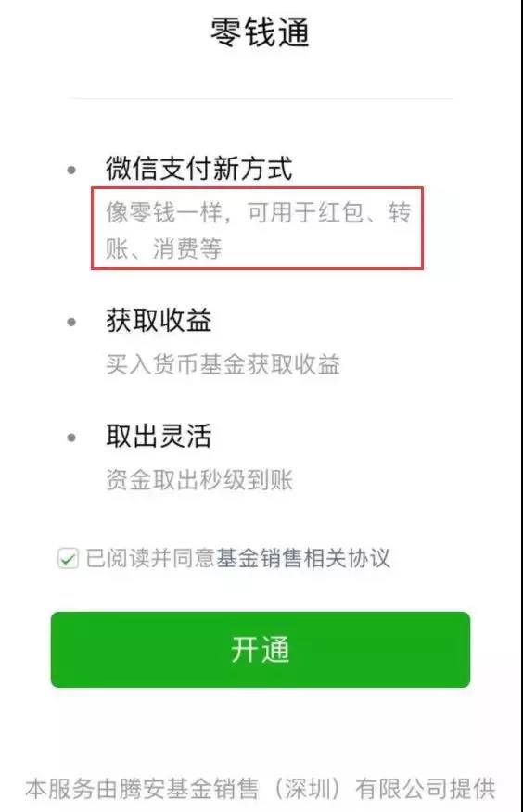The image size is (523, 812).
Task: Select the 获取收益 heading
Action: point(159,320)
